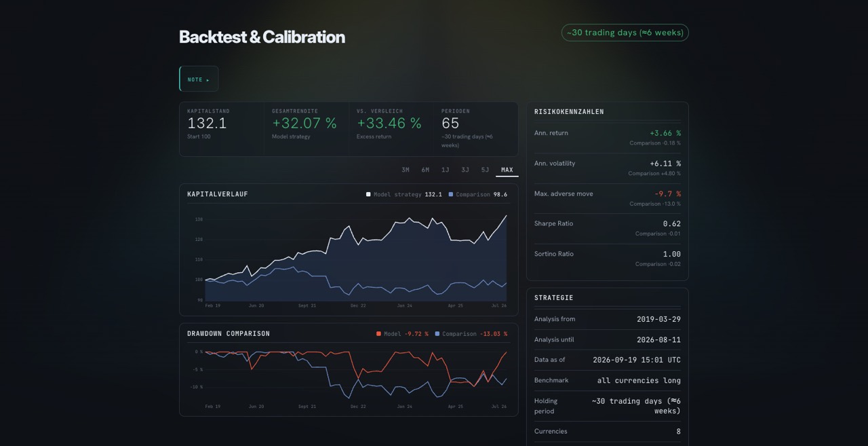Image resolution: width=868 pixels, height=446 pixels.
Task: Click the Perioden value 65
Action: click(x=450, y=123)
